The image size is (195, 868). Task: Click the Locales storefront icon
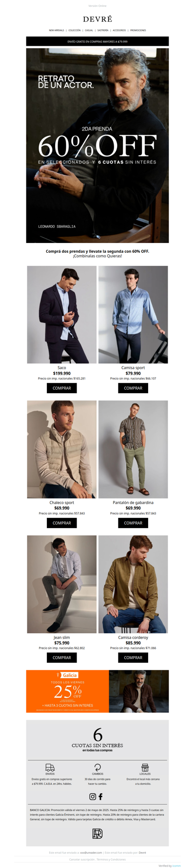pos(145,767)
